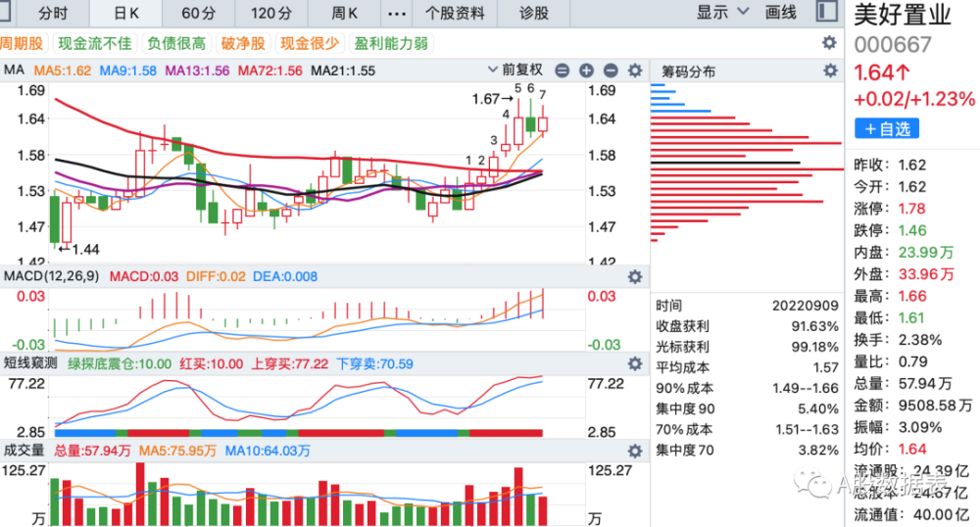This screenshot has width=980, height=527.
Task: Open more period options ellipsis
Action: [397, 13]
